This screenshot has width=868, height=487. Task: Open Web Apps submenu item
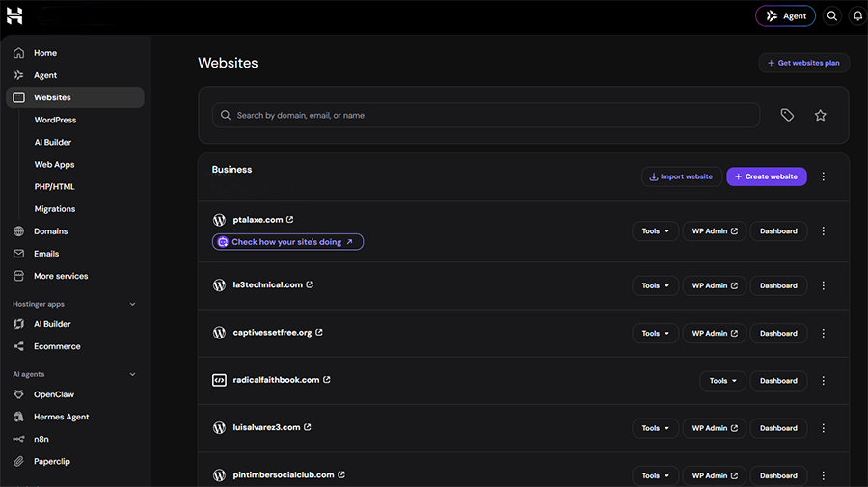coord(54,164)
